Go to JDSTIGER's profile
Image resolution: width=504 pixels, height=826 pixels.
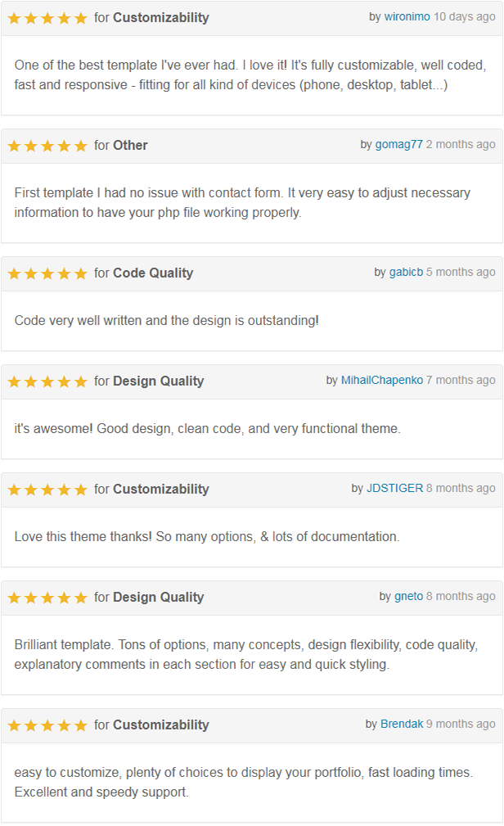point(394,489)
